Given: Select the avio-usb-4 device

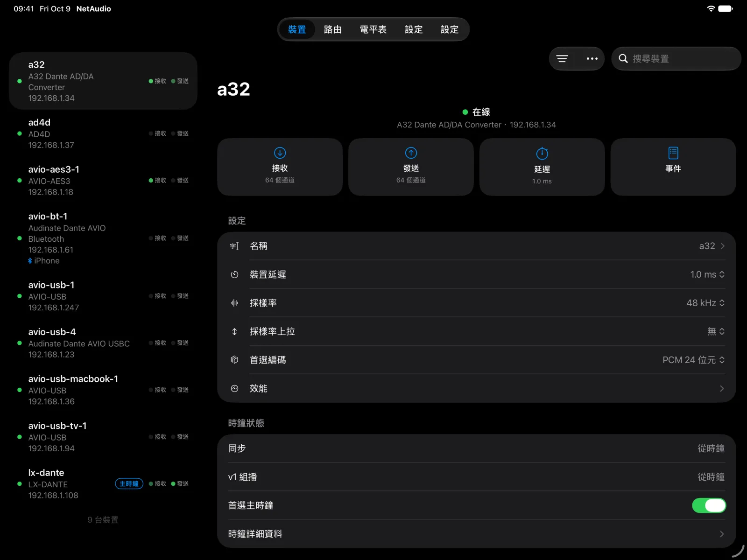Looking at the screenshot, I should (103, 343).
